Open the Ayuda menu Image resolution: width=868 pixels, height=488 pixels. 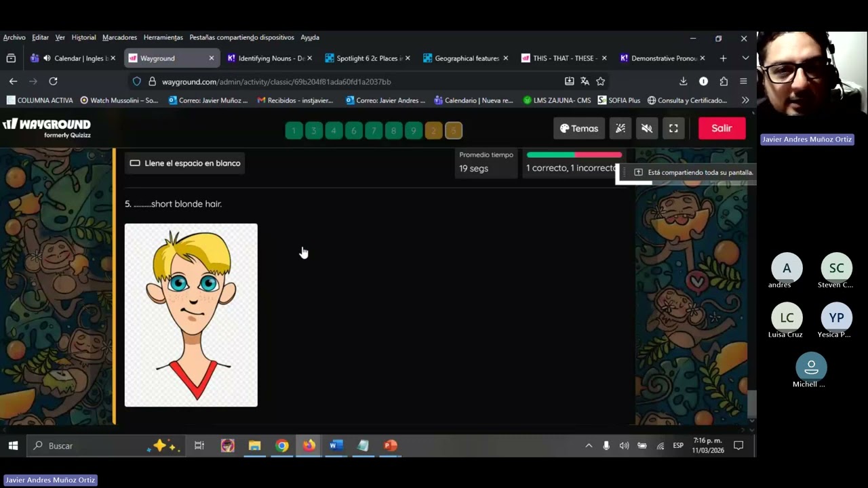[x=310, y=37]
